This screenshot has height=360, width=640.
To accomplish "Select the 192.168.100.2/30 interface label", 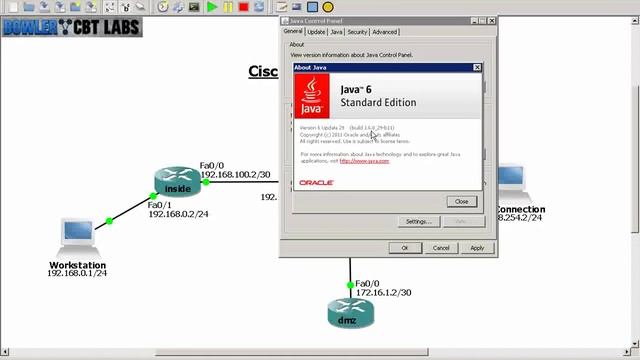I will (236, 175).
